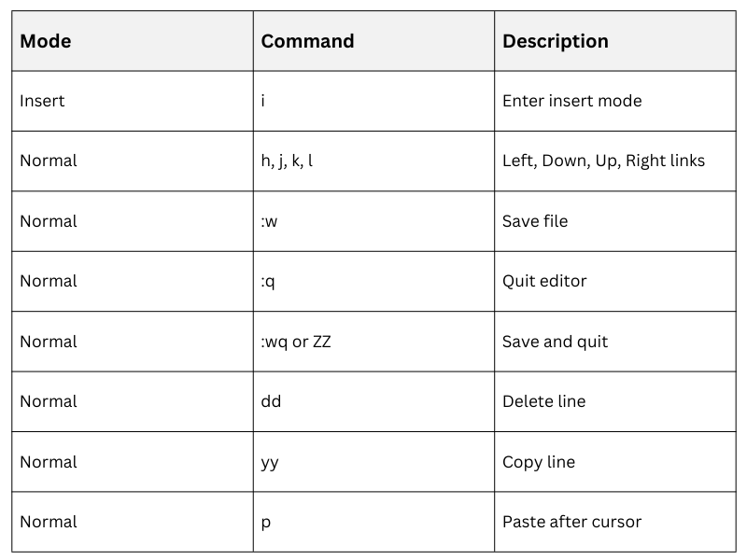Click the ':q' command cell
Screen dimensions: 747x560
(269, 281)
